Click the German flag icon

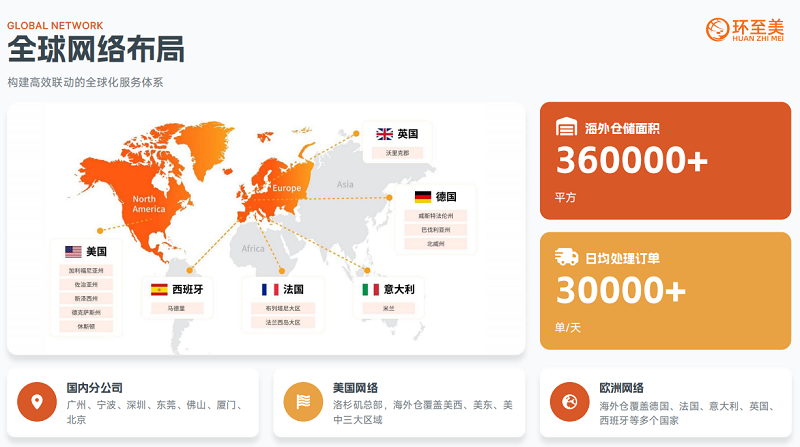[423, 197]
